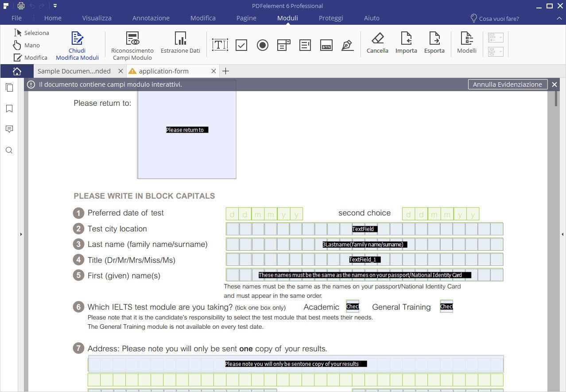Image resolution: width=566 pixels, height=392 pixels.
Task: Dismiss the interactive fields notification bar
Action: [x=554, y=84]
